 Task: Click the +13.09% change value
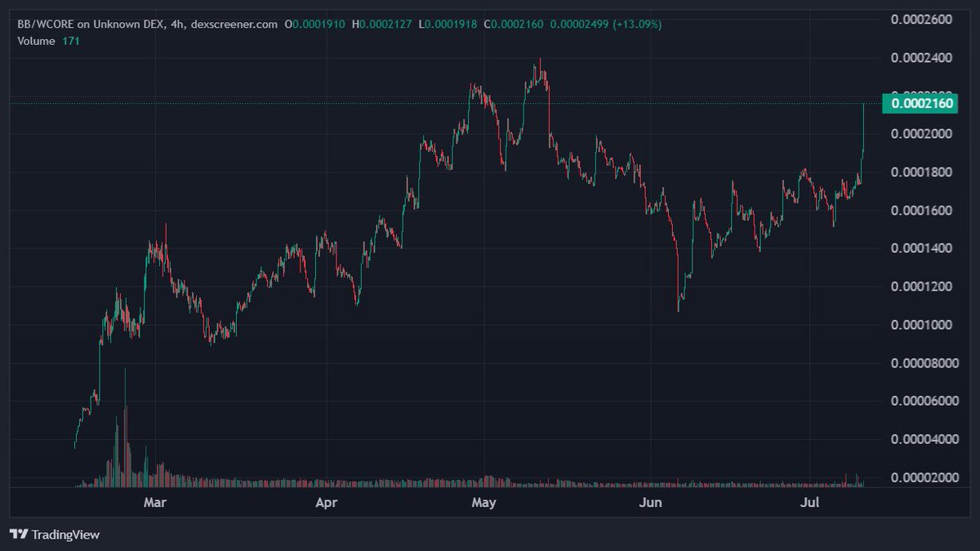639,24
